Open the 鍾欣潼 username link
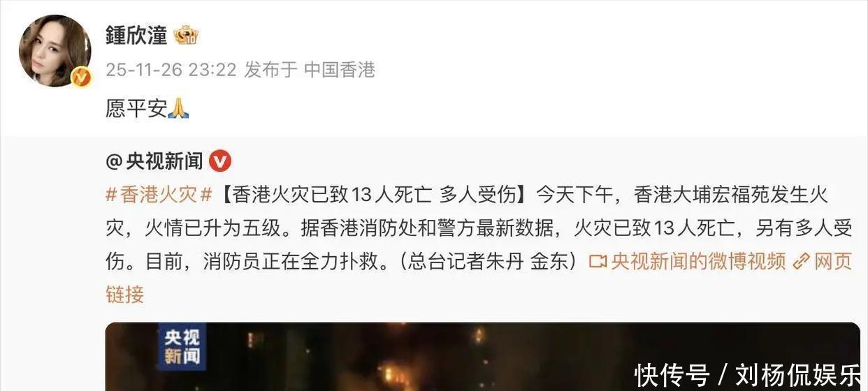Image resolution: width=868 pixels, height=391 pixels. click(x=136, y=35)
